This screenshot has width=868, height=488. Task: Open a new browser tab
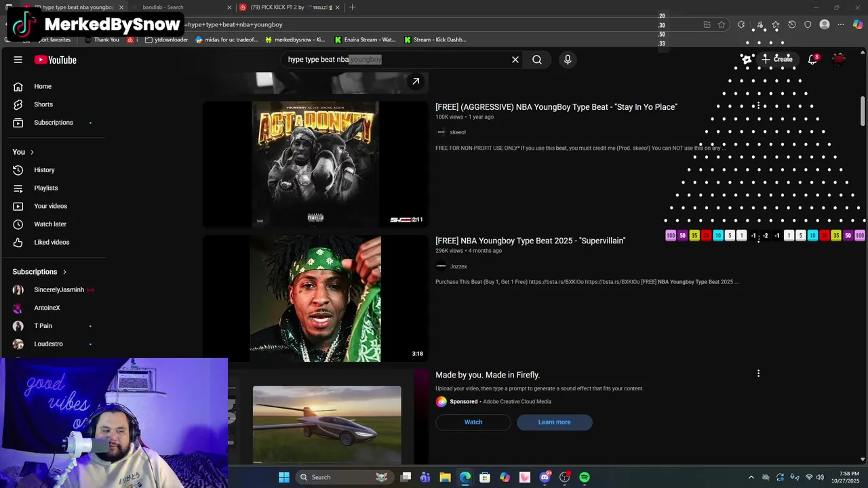pos(352,7)
